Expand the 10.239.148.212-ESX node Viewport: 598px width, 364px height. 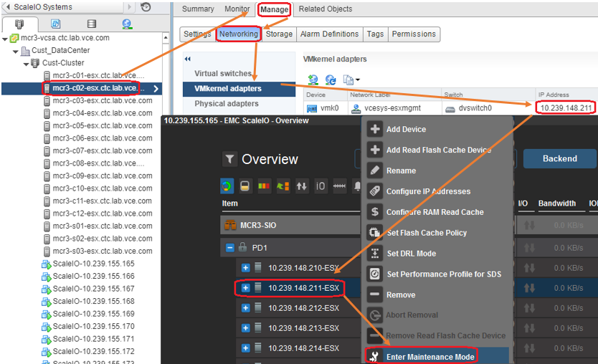246,308
